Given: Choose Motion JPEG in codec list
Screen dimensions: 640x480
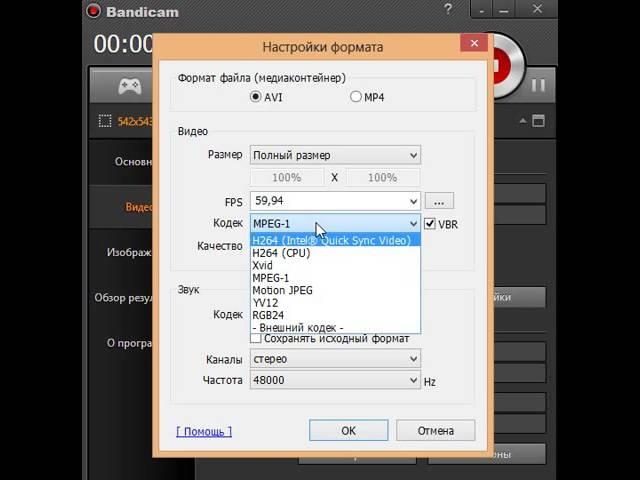Looking at the screenshot, I should (335, 290).
